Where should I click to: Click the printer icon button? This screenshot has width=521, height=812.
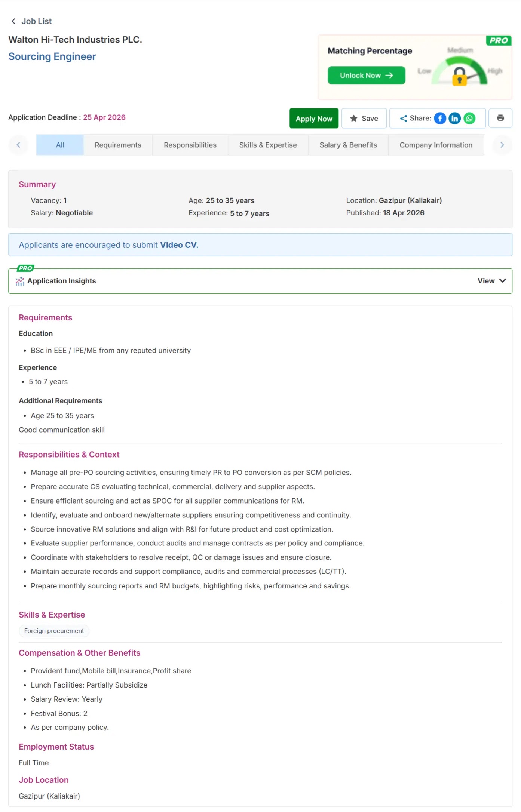500,118
